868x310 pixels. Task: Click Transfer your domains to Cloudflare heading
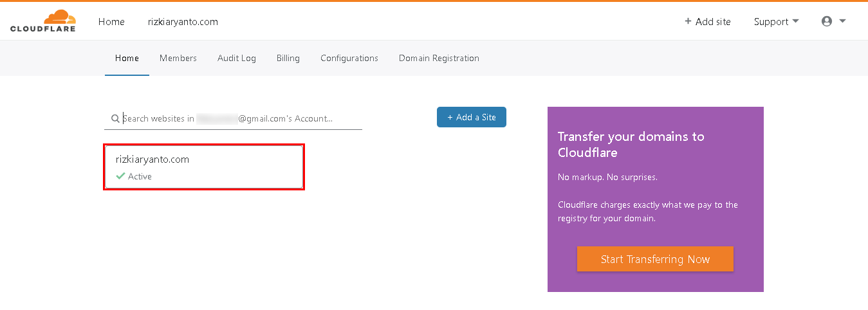pyautogui.click(x=631, y=145)
